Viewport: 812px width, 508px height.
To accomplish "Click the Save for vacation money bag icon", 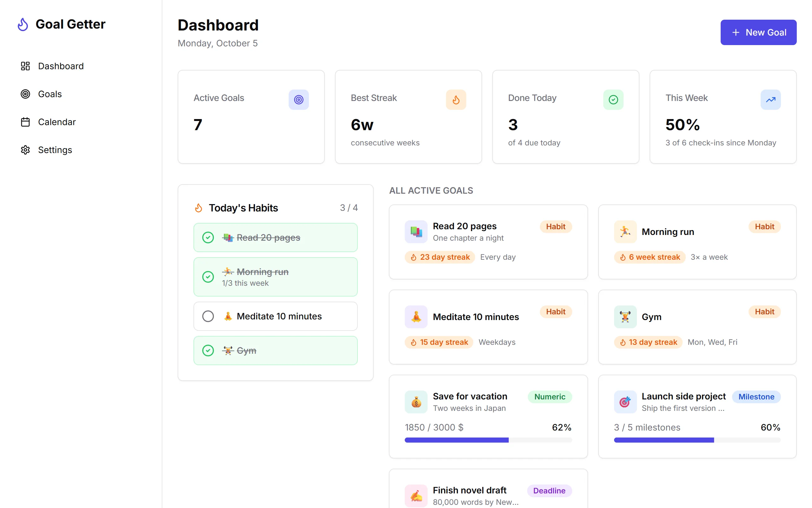I will coord(416,402).
